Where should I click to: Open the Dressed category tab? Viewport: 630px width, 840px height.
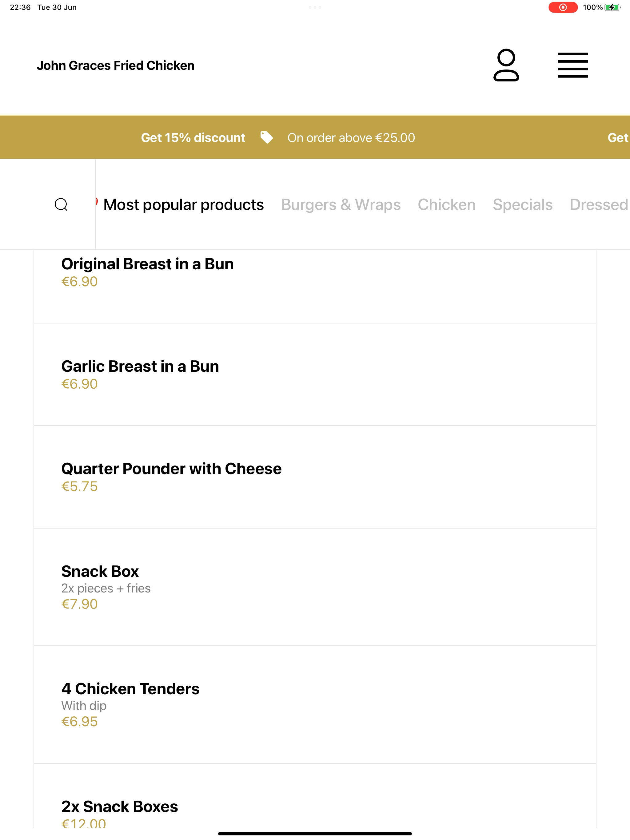pos(599,205)
